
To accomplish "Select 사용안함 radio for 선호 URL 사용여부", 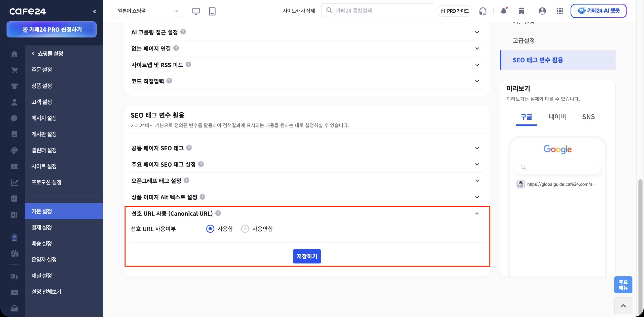I will 245,229.
